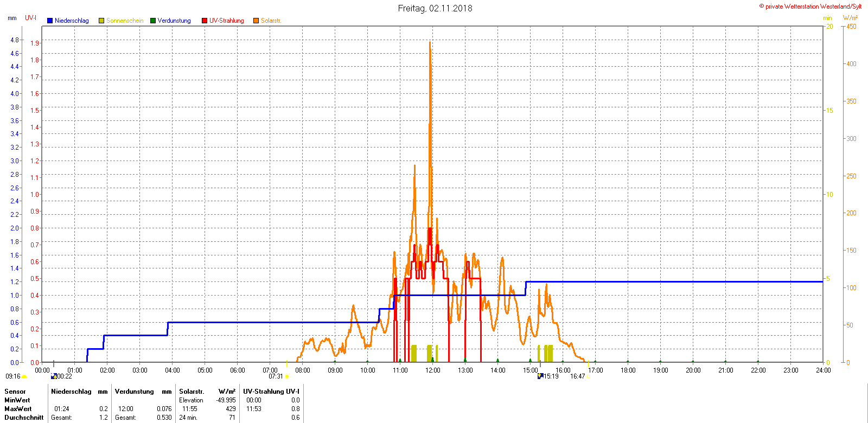Click the MinWert row label

click(17, 400)
